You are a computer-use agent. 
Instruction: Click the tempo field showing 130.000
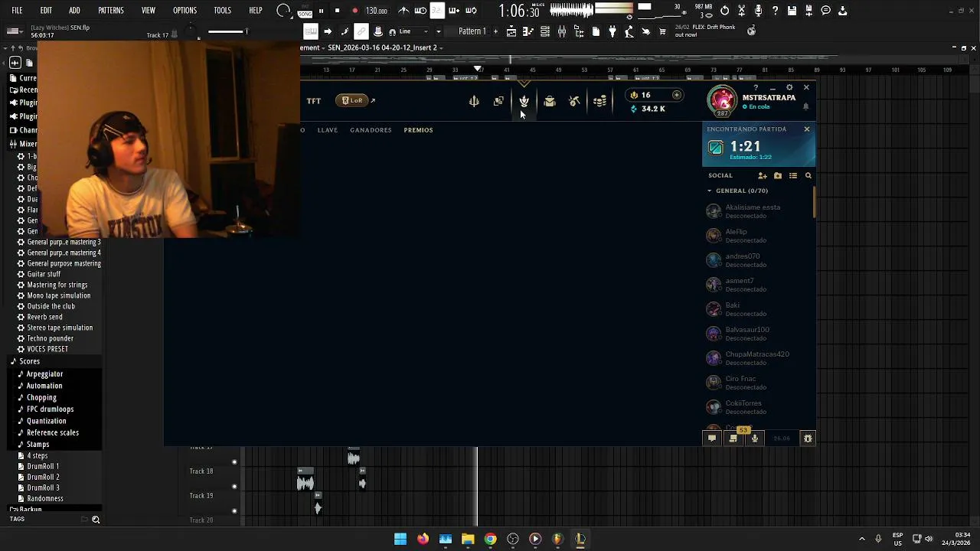pos(376,11)
